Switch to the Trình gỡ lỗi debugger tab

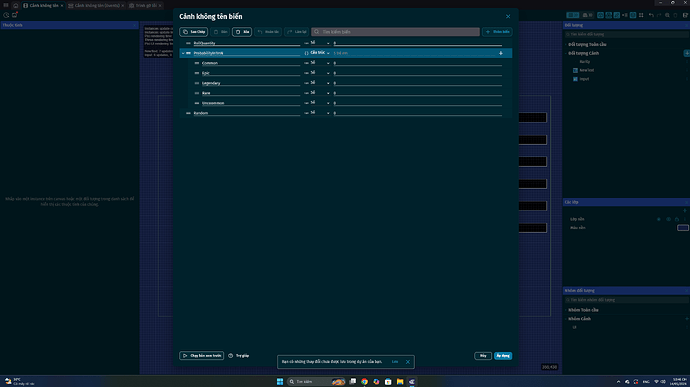click(145, 5)
